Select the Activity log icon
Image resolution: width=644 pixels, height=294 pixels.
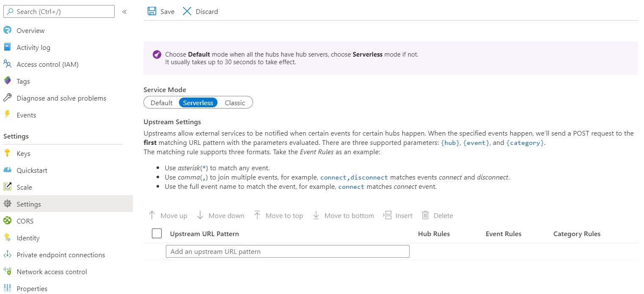tap(8, 47)
